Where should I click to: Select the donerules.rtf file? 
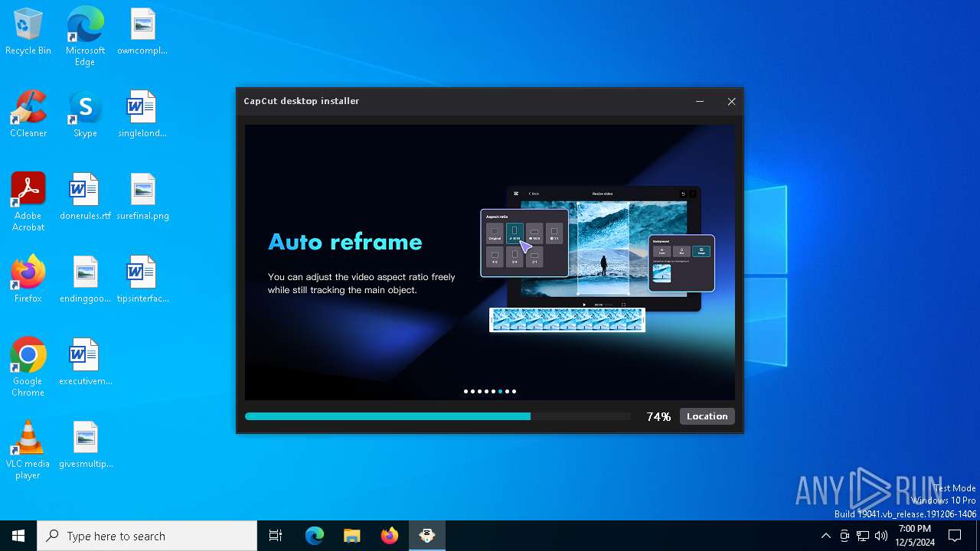point(85,197)
